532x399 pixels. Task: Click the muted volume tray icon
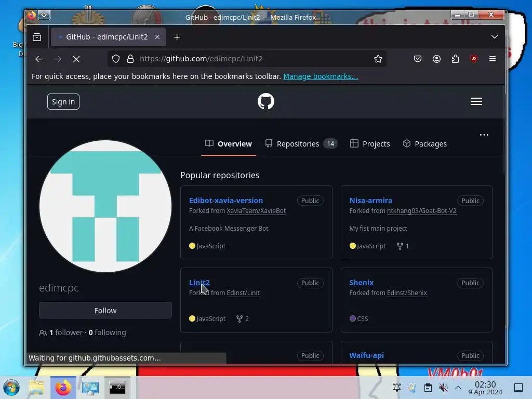click(x=443, y=388)
